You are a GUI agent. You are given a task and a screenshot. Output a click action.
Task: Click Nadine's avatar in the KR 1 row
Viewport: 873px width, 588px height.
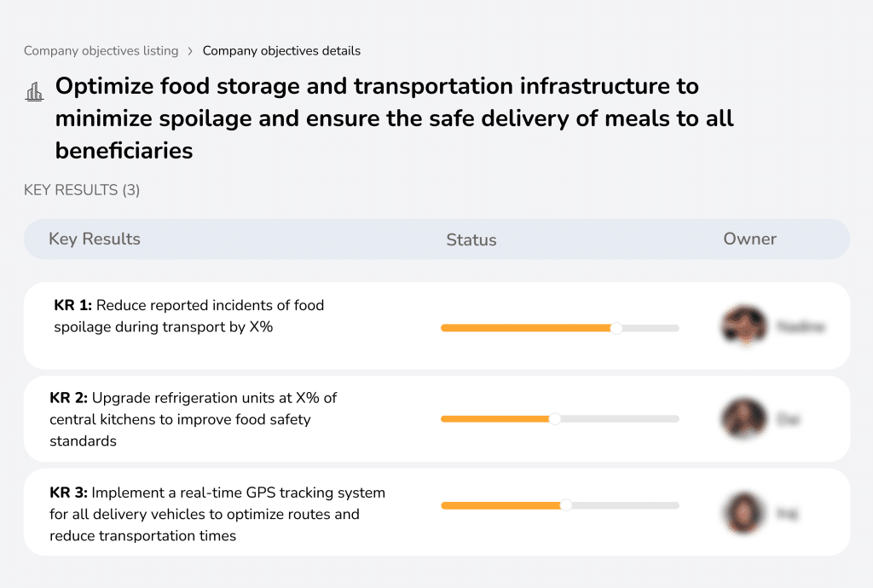pyautogui.click(x=743, y=326)
